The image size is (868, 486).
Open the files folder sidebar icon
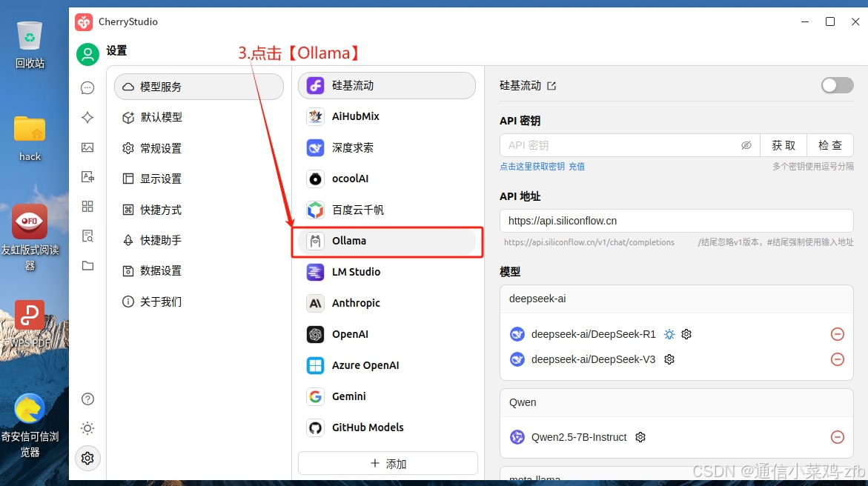tap(87, 266)
